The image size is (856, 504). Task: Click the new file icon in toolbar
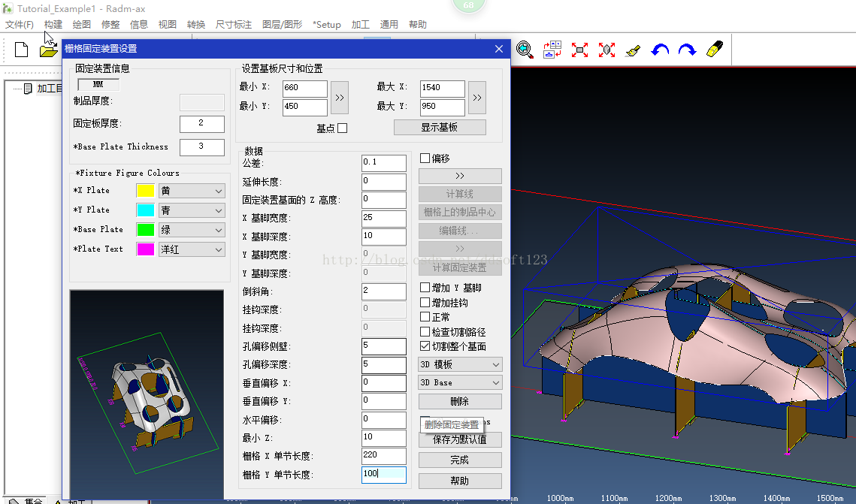tap(21, 50)
